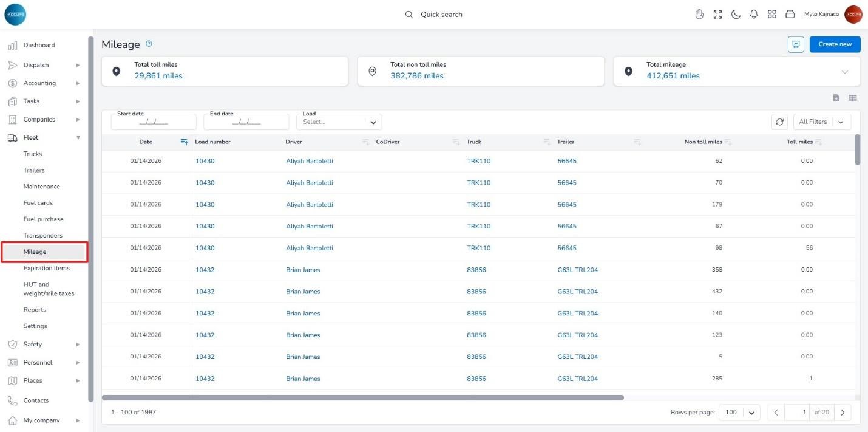Expand the Total mileage card chevron
868x432 pixels.
coord(844,72)
